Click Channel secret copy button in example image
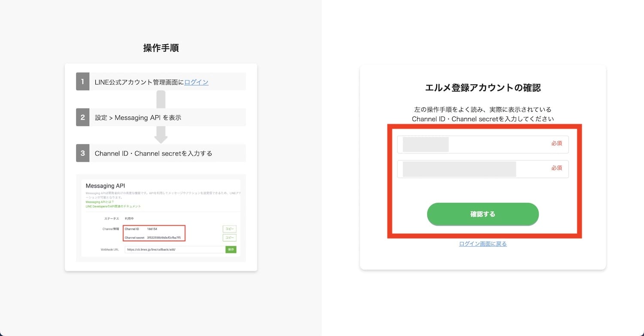This screenshot has width=644, height=336. click(229, 238)
